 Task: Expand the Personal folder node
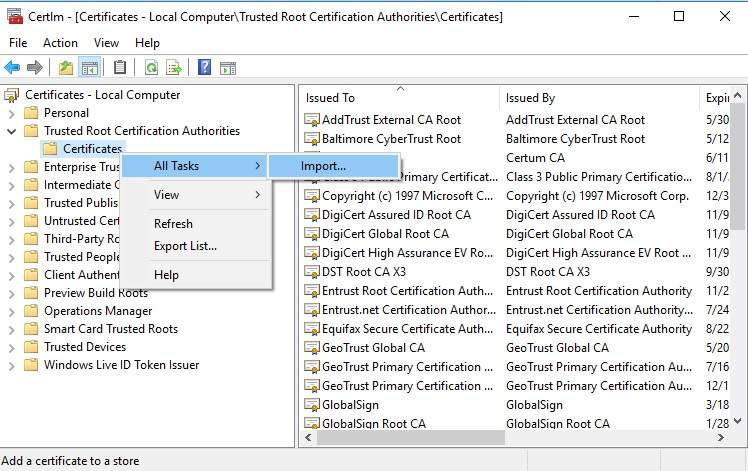coord(11,113)
